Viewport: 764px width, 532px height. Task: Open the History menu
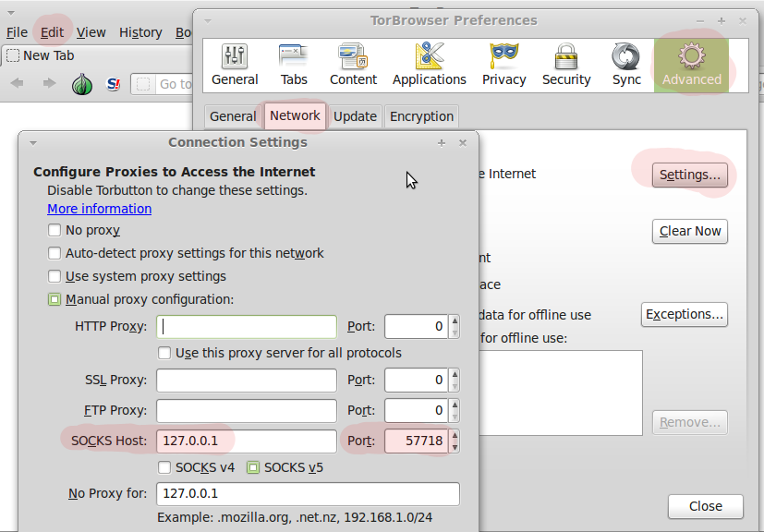pos(140,32)
